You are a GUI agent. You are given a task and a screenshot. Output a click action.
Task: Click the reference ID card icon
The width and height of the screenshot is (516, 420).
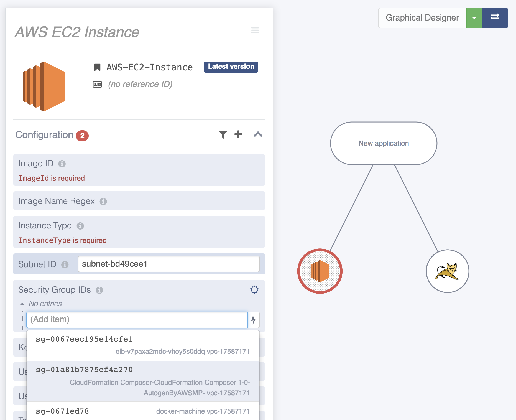[97, 84]
